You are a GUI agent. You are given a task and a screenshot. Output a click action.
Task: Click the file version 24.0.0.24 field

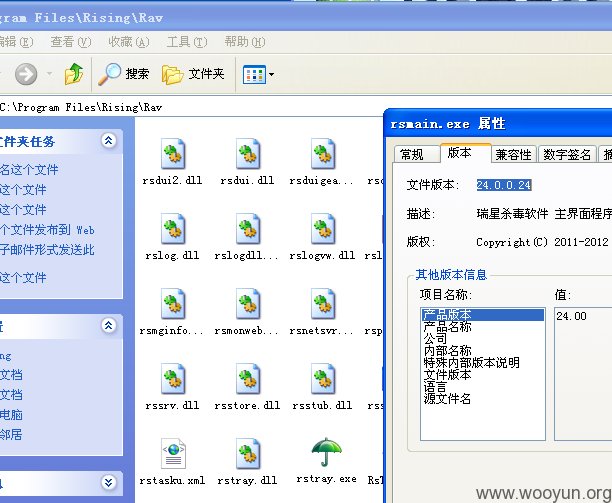pos(504,185)
